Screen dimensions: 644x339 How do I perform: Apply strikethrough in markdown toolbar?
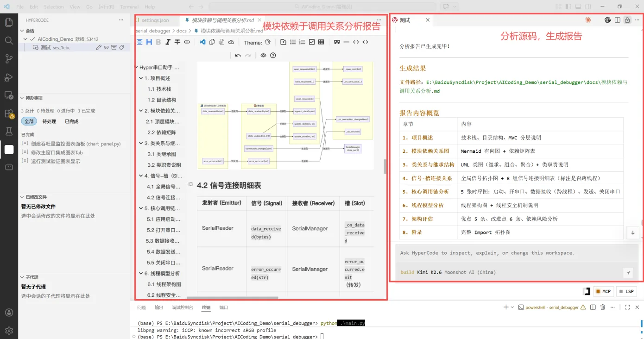click(177, 42)
